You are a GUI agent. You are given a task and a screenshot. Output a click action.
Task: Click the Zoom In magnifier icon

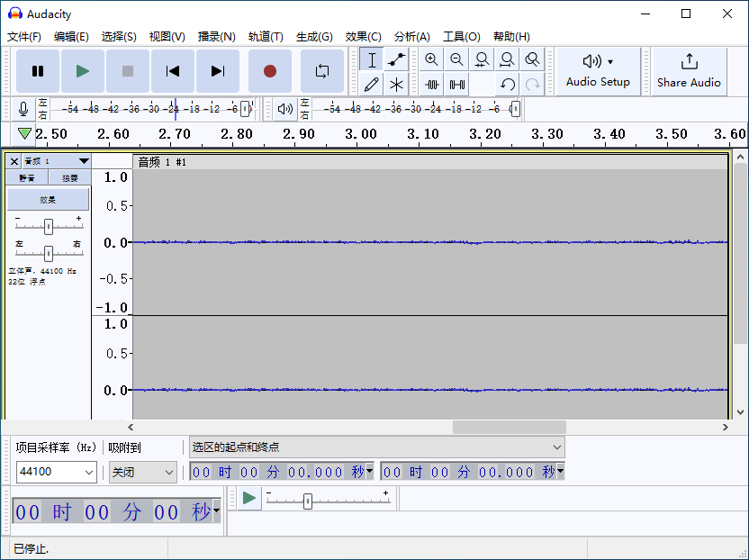click(x=431, y=59)
